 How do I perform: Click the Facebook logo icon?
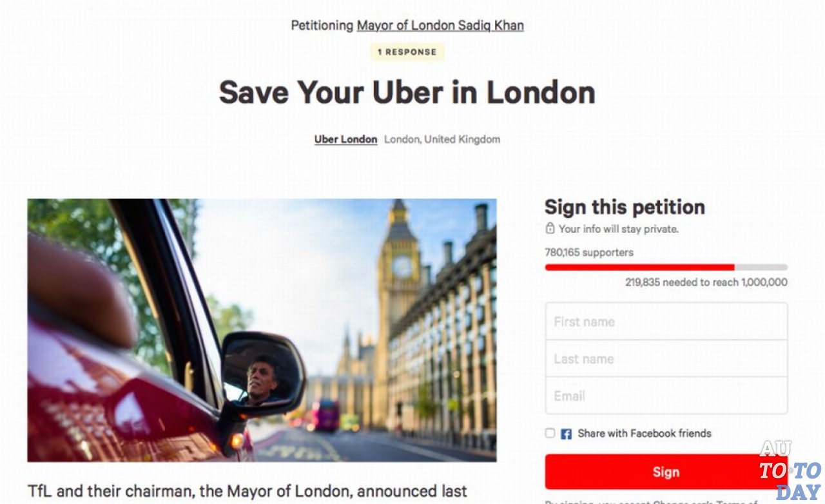[566, 434]
